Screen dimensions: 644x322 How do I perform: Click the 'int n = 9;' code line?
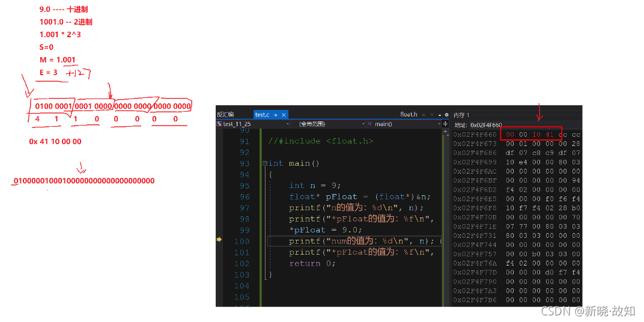[x=315, y=186]
